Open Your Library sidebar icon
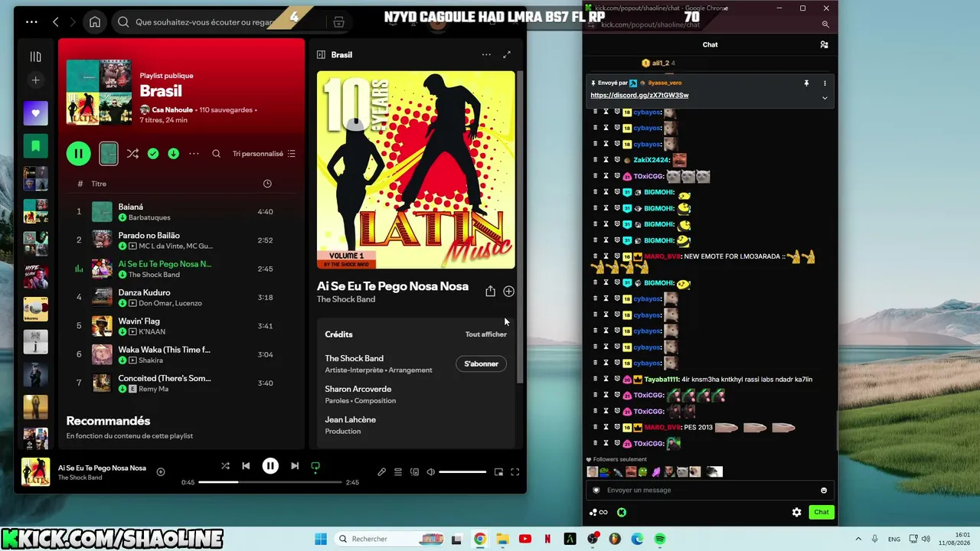The image size is (980, 551). tap(35, 57)
